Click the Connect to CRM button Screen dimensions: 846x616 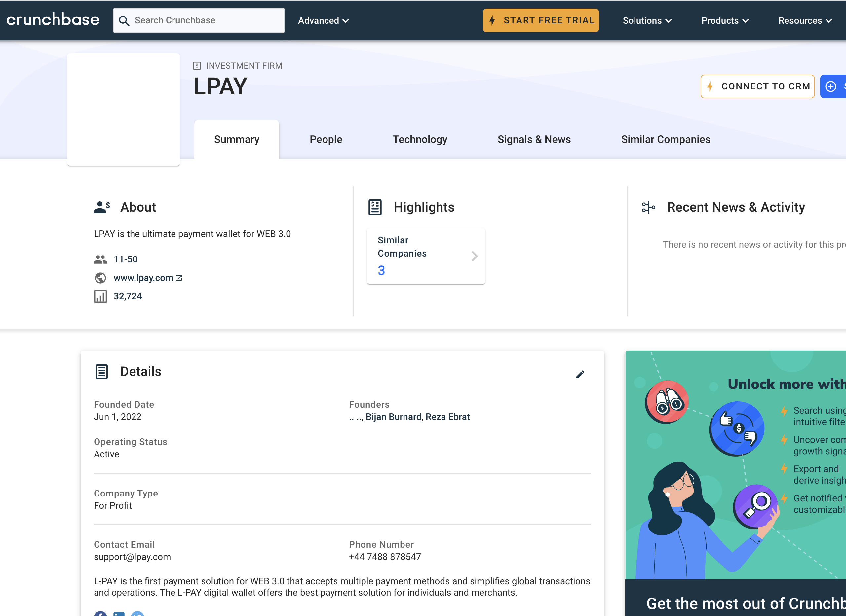pos(757,86)
